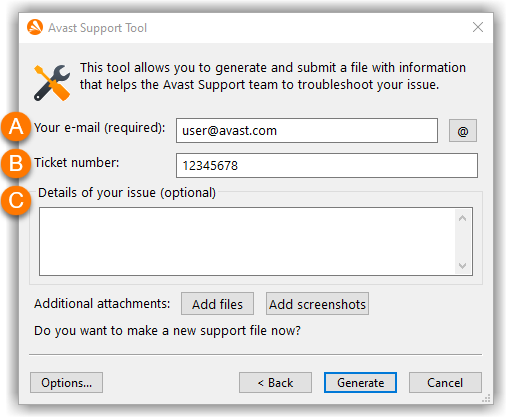
Task: Click the 'Your e-mail (required):' label
Action: click(x=99, y=128)
